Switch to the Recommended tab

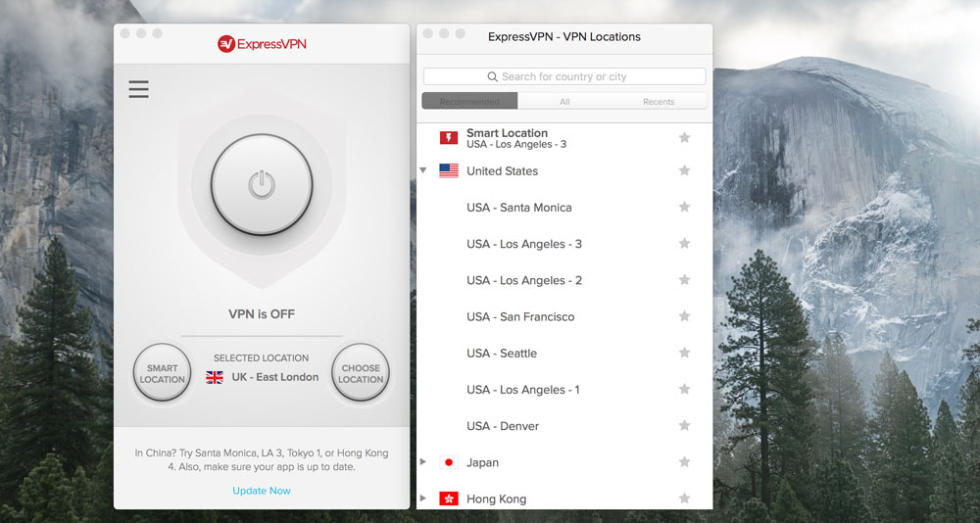tap(469, 101)
